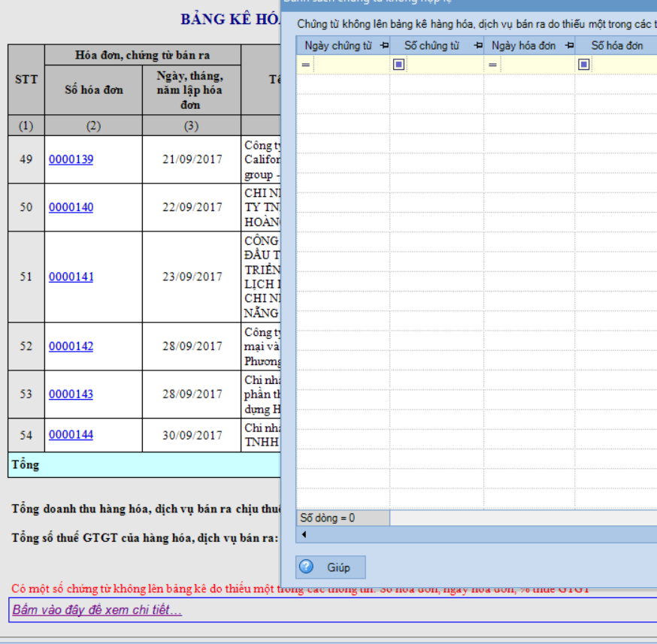
Task: Open invoice link 0000143
Action: click(x=71, y=394)
